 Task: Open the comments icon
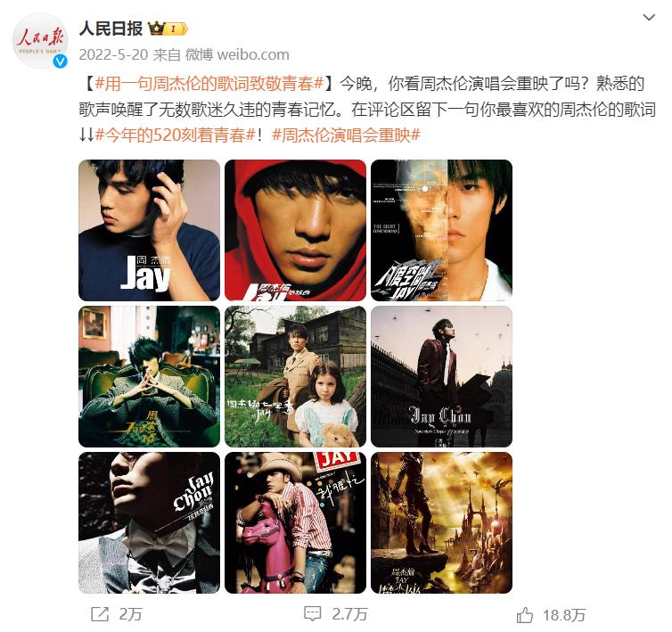(312, 614)
